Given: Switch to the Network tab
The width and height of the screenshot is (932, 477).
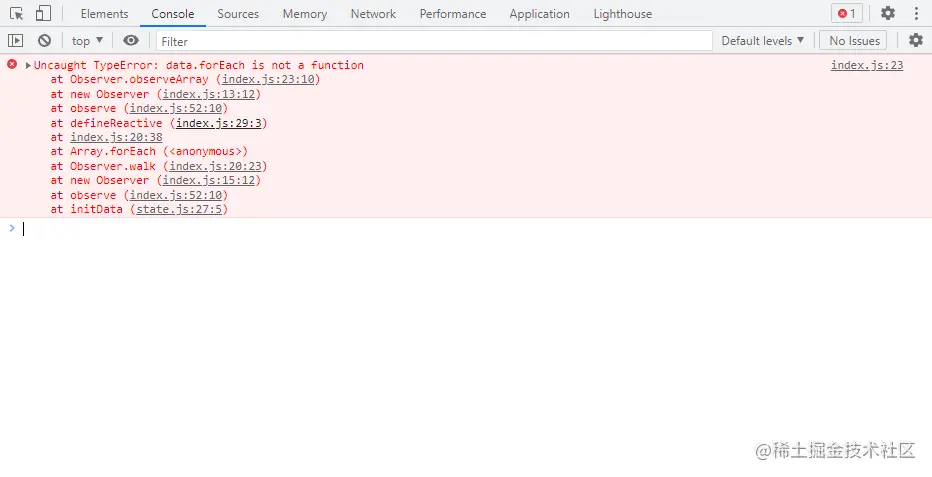Looking at the screenshot, I should point(373,14).
